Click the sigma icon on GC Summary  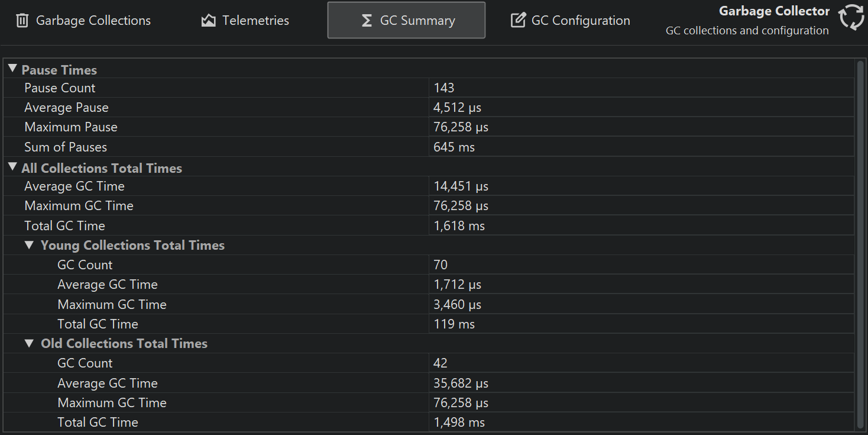[x=367, y=21]
